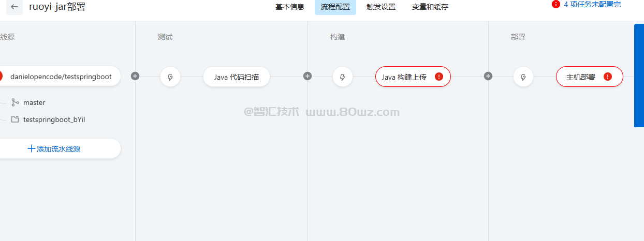644x241 pixels.
Task: Click 添加流水线源 button
Action: (54, 149)
